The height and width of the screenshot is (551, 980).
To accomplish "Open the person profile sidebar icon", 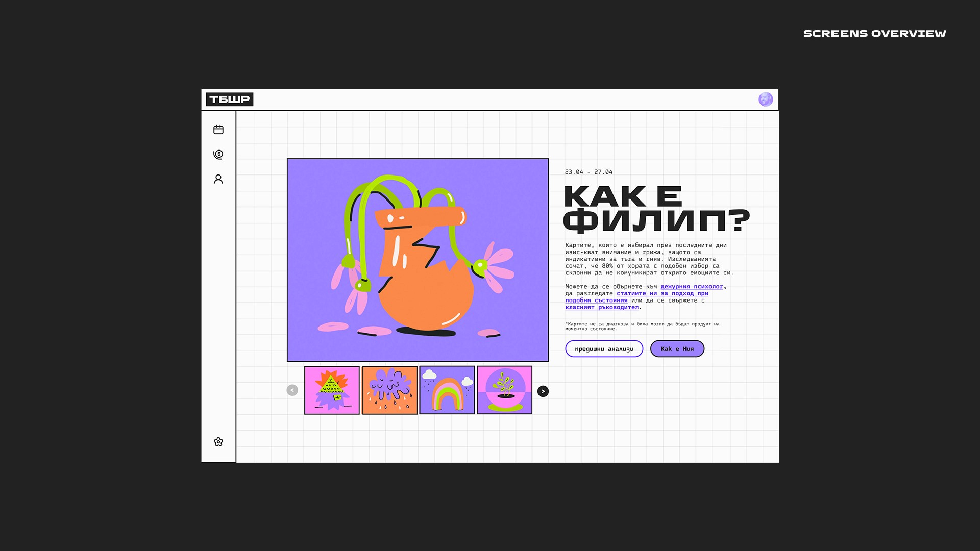I will pos(218,179).
